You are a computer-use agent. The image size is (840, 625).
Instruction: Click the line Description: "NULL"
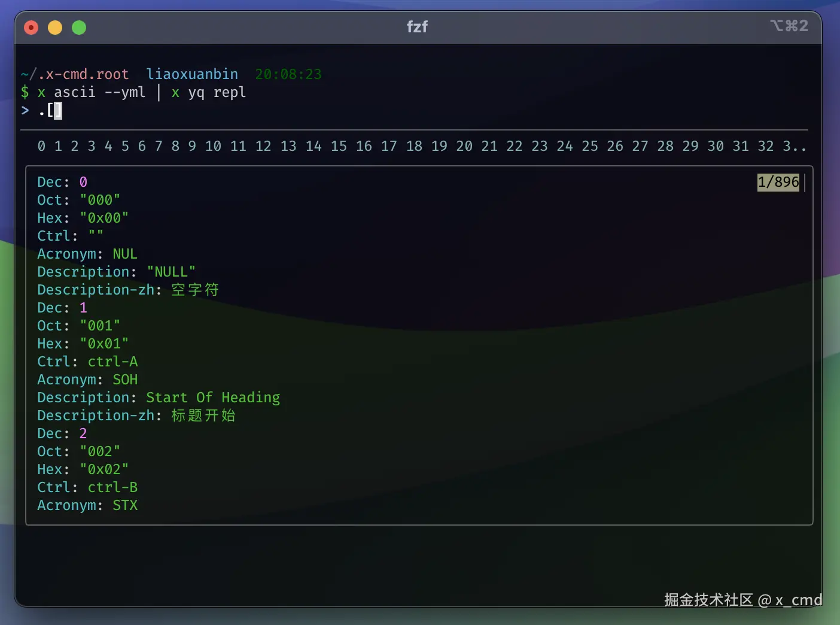click(117, 272)
